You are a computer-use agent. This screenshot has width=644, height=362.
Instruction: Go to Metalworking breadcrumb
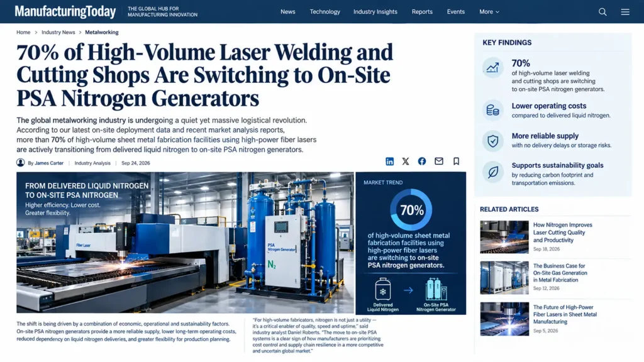[102, 32]
